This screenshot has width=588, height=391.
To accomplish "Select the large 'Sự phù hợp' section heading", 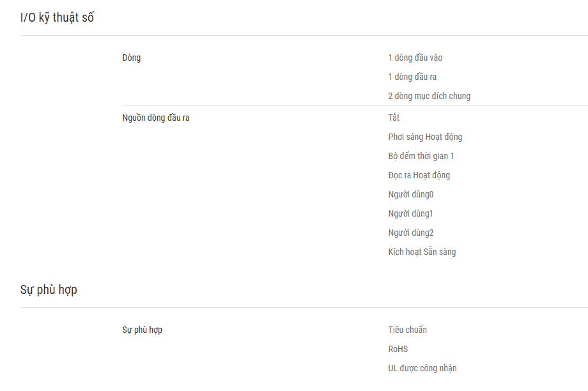I will click(49, 290).
